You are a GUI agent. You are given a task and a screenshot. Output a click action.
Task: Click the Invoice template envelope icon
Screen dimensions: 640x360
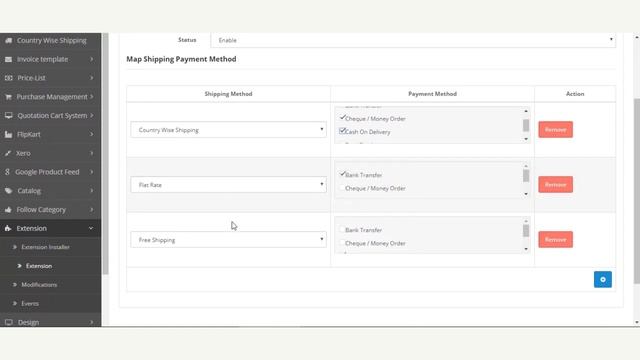[9, 59]
